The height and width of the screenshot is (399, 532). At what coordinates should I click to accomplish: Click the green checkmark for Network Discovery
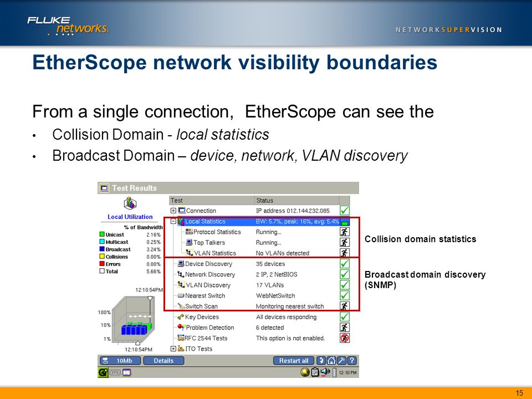(344, 274)
